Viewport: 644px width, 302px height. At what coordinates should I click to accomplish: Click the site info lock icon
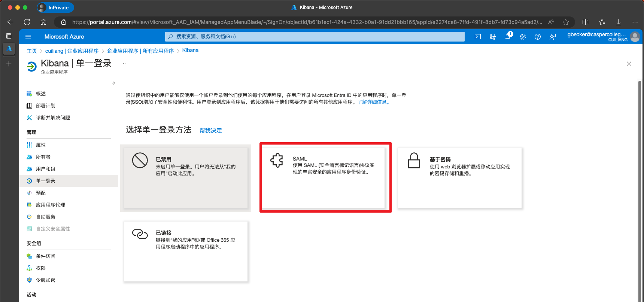64,22
